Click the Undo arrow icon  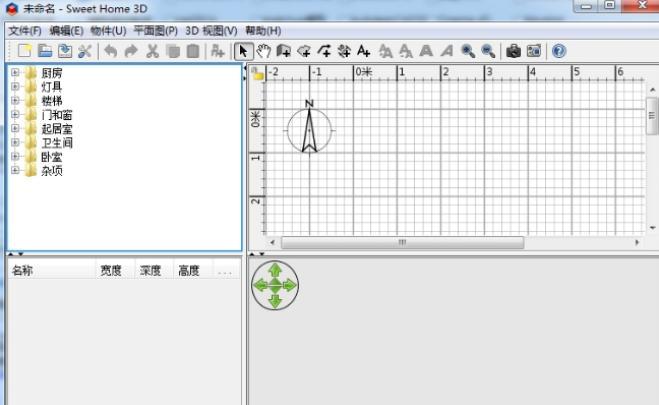coord(111,51)
